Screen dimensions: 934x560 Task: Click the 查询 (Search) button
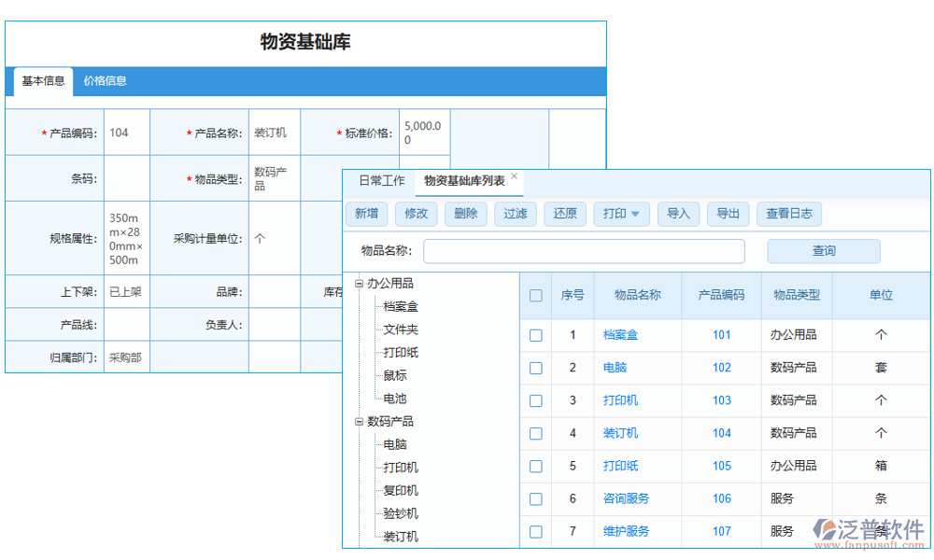(x=823, y=251)
